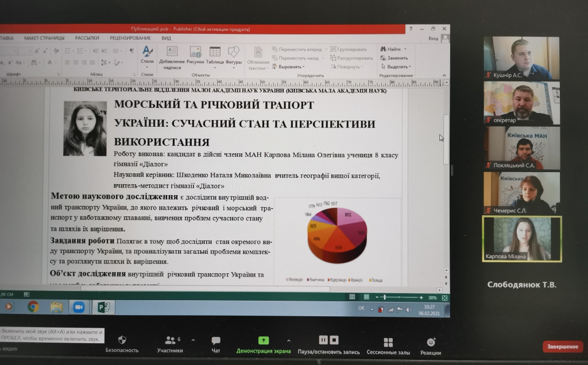588x365 pixels.
Task: Click the Bring Forward (Переместить вперед) command
Action: pos(297,49)
